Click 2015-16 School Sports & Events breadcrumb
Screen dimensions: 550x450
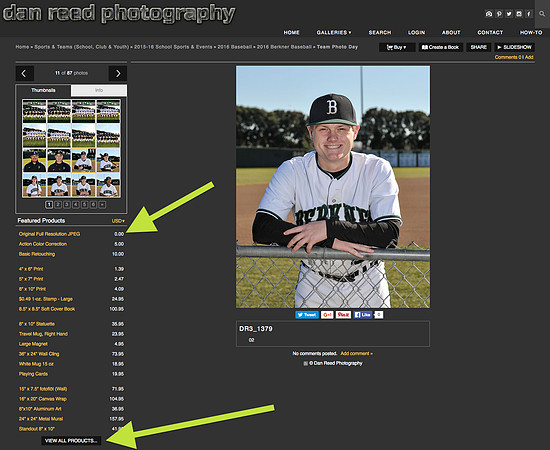(x=173, y=47)
